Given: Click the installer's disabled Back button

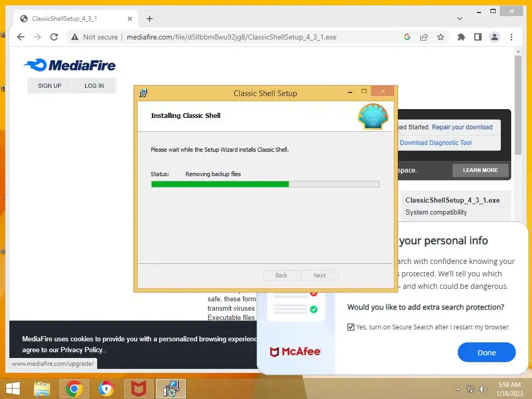Looking at the screenshot, I should click(x=281, y=275).
